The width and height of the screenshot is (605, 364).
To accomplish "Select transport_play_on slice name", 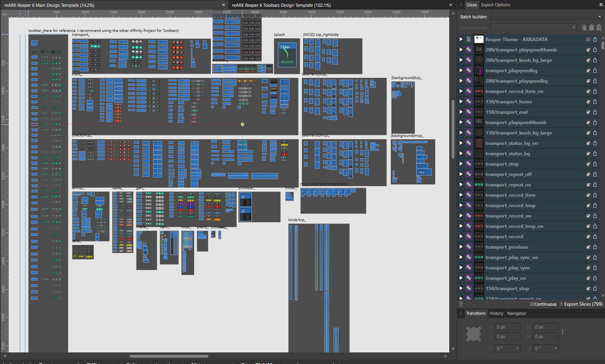I will 506,278.
